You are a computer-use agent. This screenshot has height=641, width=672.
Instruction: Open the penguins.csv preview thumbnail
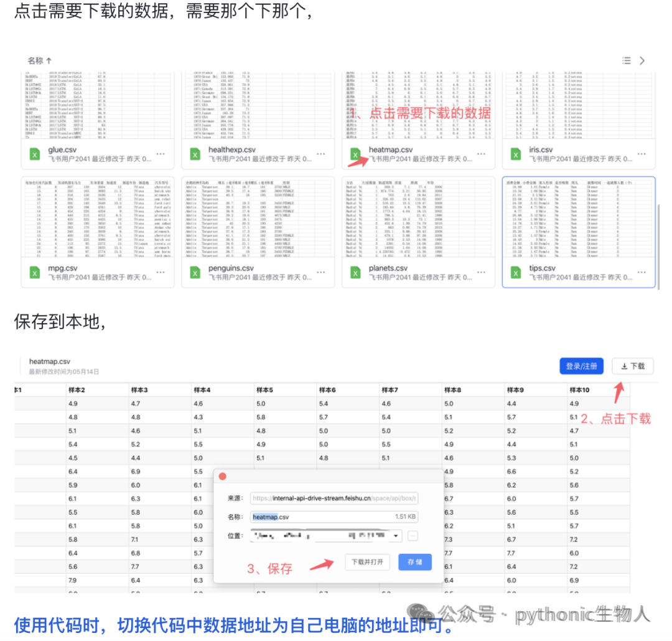(x=258, y=217)
